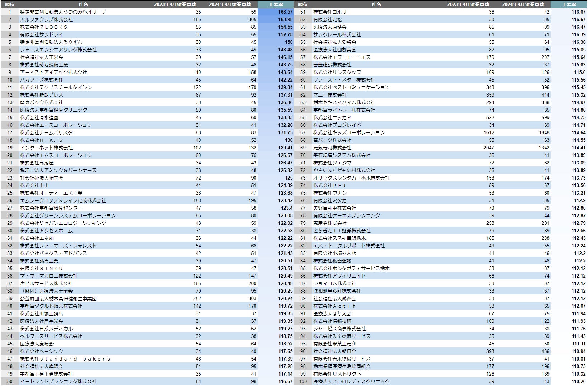Select 株式会社ホンダボディサービス栃木 name cell
The image size is (588, 386).
pyautogui.click(x=351, y=268)
